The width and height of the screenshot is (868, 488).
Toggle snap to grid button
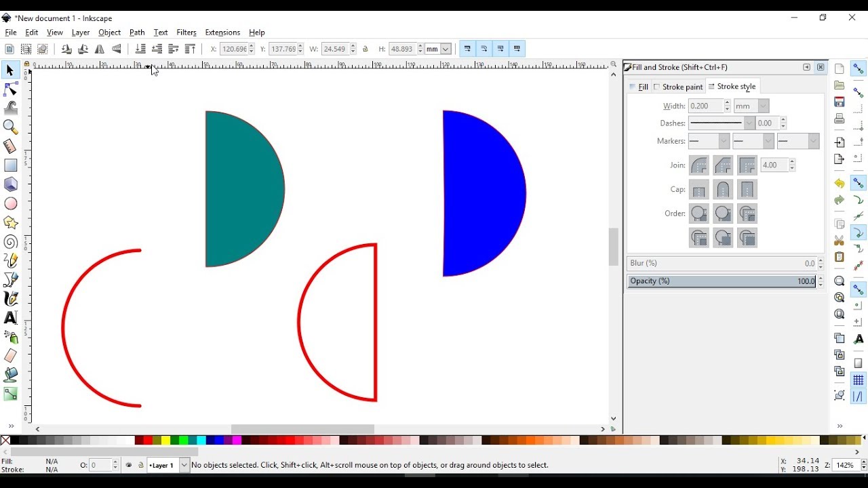tap(859, 380)
